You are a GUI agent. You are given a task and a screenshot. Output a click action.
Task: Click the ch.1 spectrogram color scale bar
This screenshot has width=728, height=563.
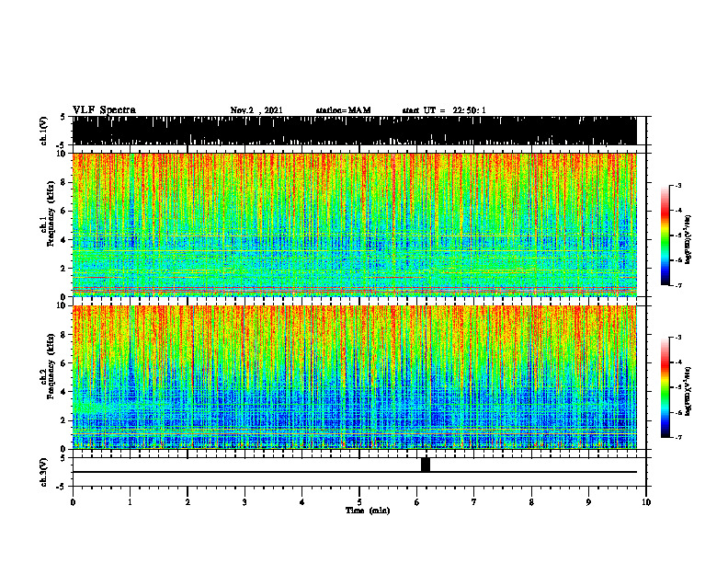coord(665,236)
